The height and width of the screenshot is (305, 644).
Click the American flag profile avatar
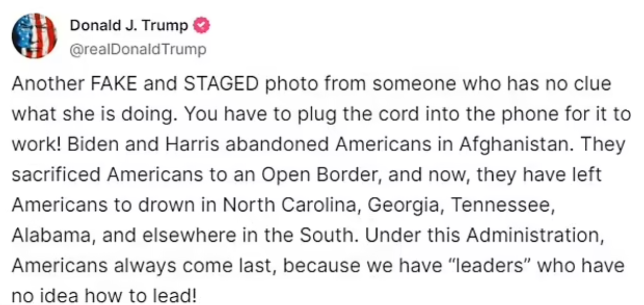34,36
